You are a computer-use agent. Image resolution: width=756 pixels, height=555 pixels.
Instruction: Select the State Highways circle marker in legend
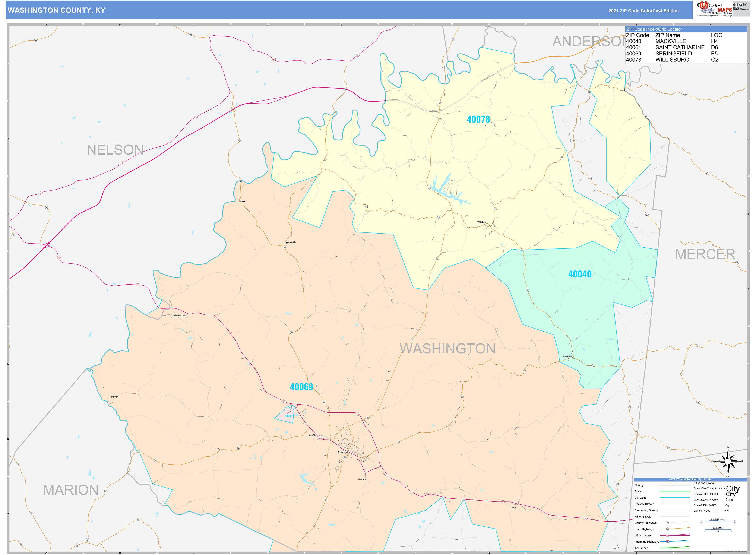point(668,529)
